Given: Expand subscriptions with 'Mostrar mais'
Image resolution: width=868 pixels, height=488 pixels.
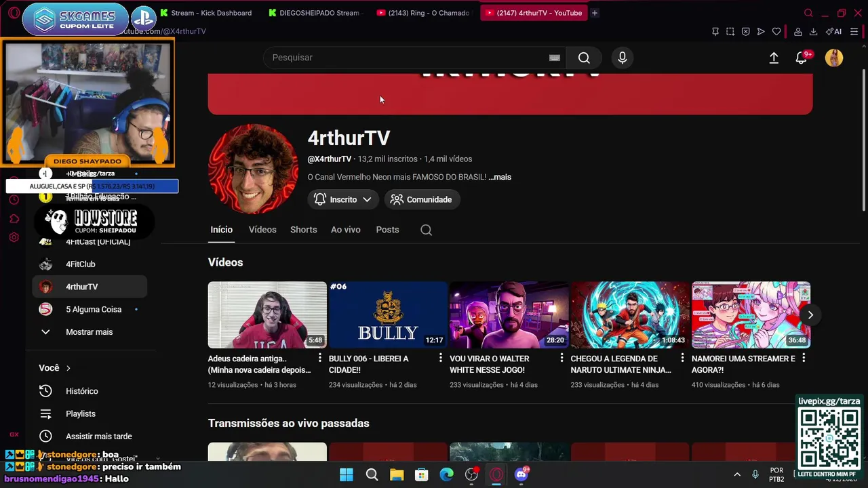Looking at the screenshot, I should point(90,332).
